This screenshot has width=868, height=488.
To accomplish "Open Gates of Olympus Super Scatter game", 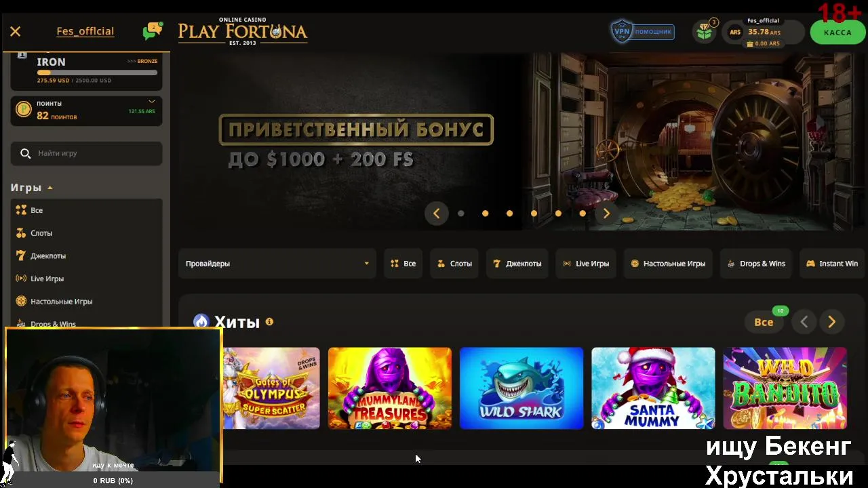I will [x=271, y=388].
